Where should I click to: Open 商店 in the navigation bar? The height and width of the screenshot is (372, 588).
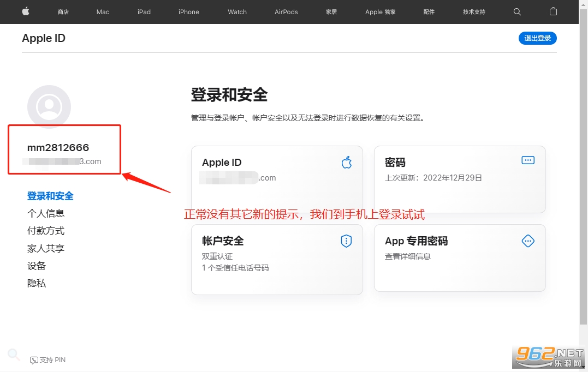[63, 12]
